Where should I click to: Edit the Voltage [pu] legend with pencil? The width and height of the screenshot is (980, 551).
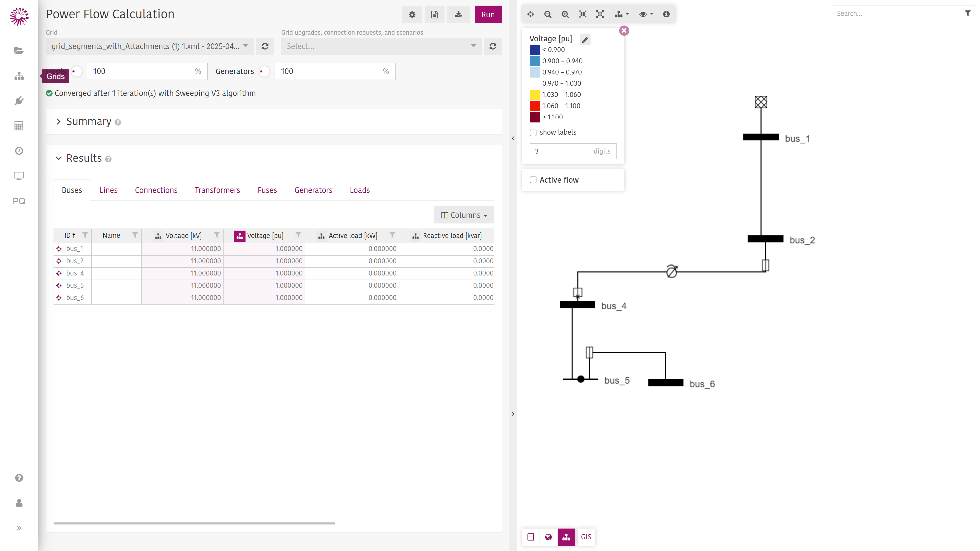tap(585, 40)
